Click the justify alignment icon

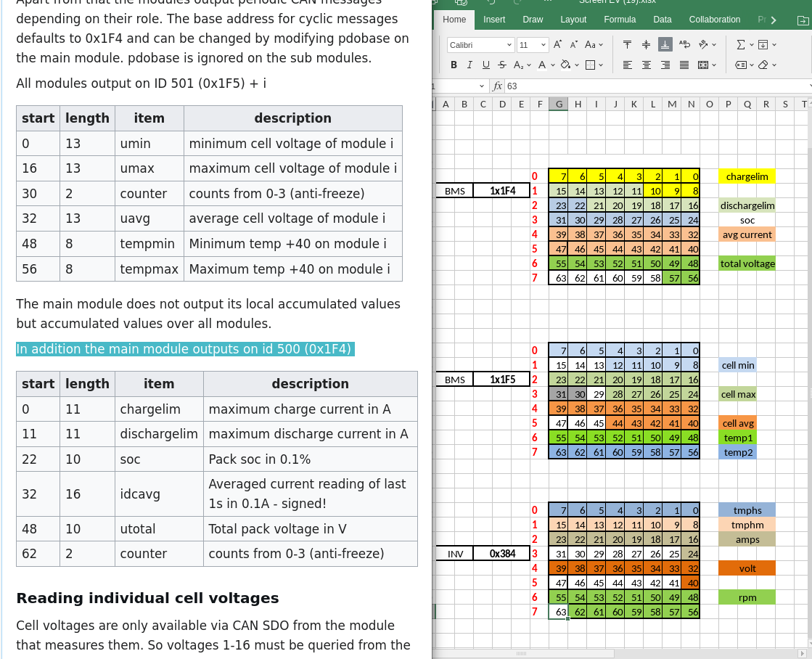point(684,65)
